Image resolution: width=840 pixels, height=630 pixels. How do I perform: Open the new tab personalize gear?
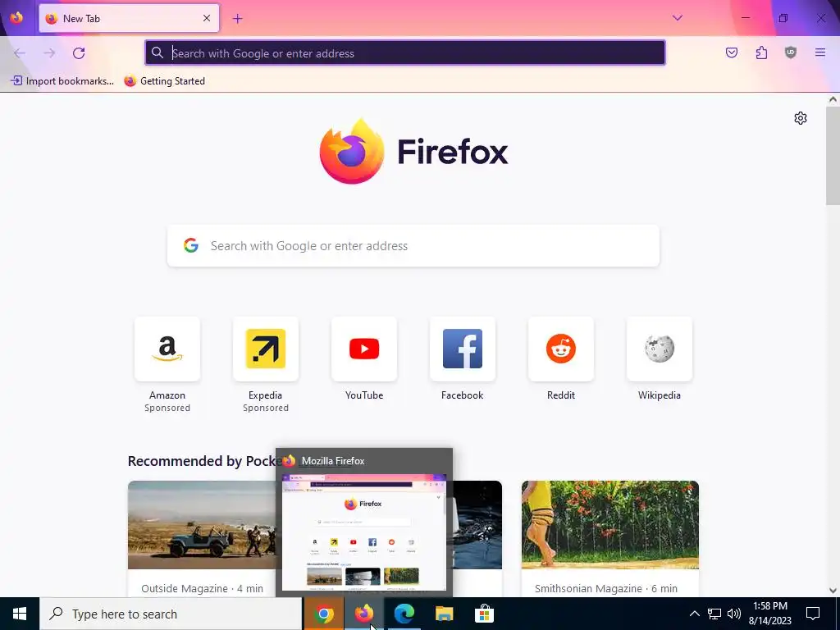click(801, 118)
